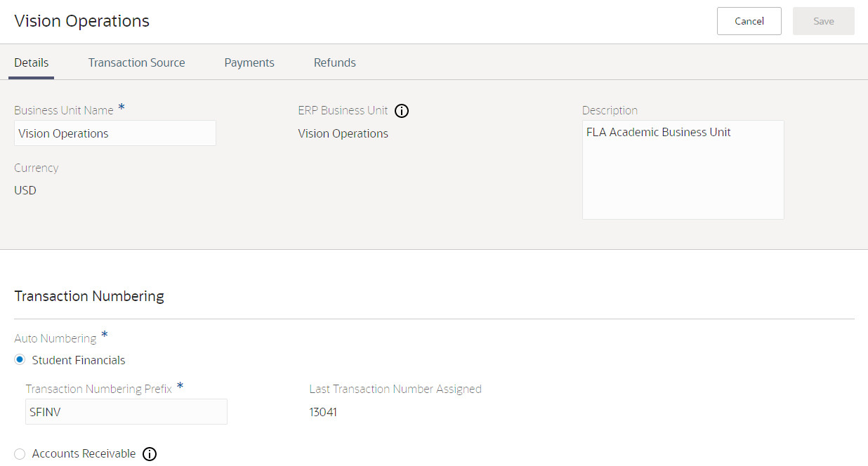The image size is (868, 466).
Task: Open the Transaction Source tab
Action: click(136, 62)
